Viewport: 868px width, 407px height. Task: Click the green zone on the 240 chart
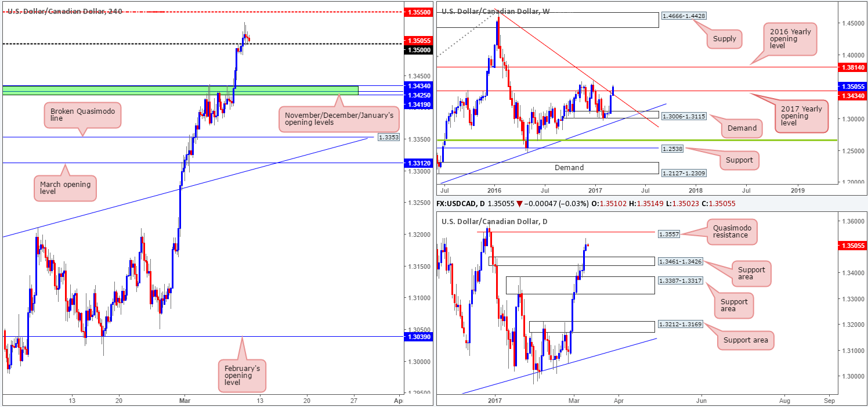coord(180,90)
